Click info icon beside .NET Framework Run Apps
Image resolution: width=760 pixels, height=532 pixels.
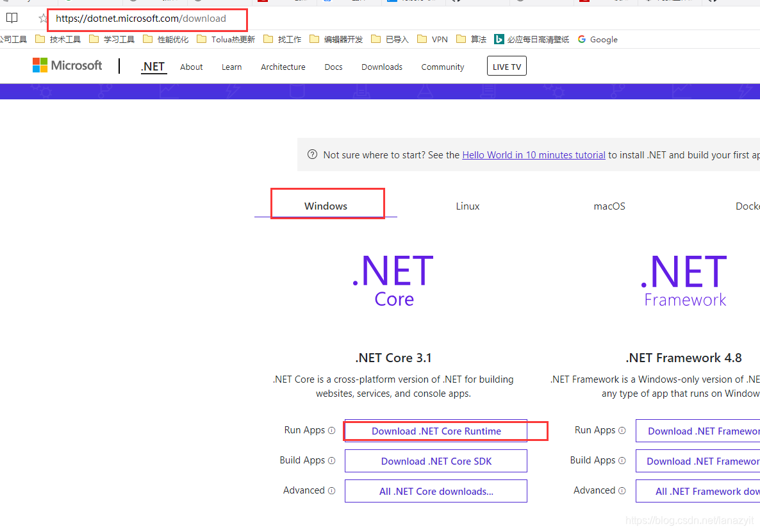click(x=622, y=431)
